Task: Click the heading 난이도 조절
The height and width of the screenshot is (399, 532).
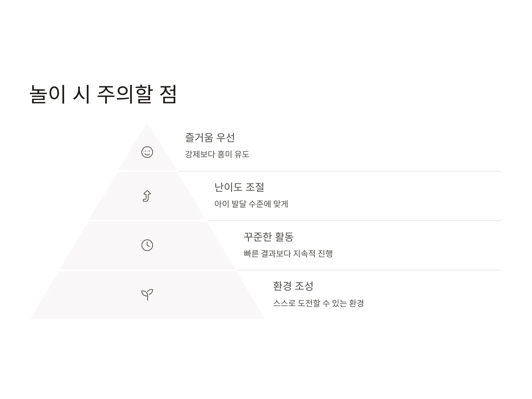Action: point(239,187)
